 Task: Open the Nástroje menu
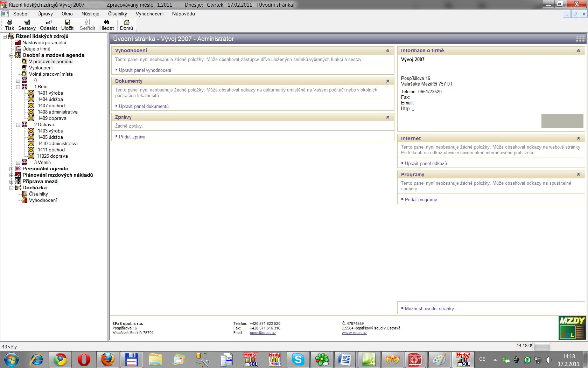90,14
